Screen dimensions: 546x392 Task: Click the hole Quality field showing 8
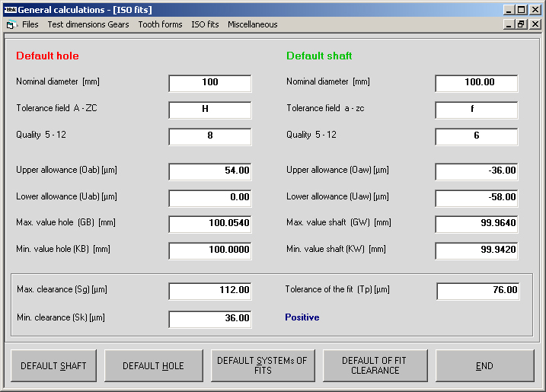click(210, 136)
